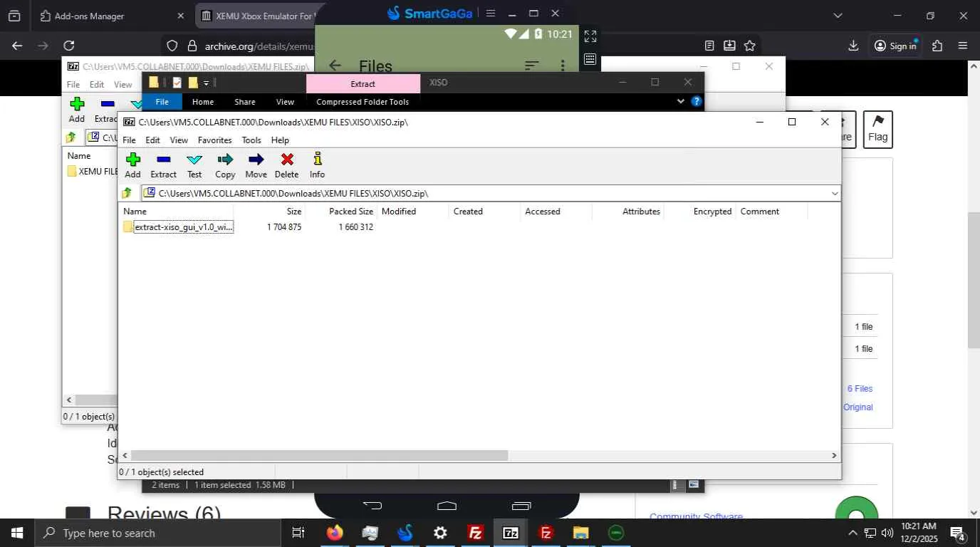This screenshot has height=547, width=980.
Task: Go up one folder level in XISO.zip window
Action: pos(127,193)
